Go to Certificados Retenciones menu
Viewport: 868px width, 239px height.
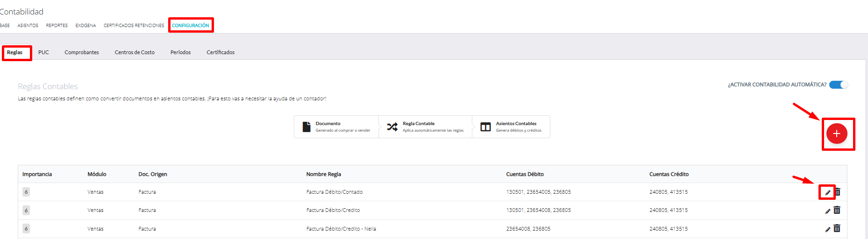[x=134, y=26]
